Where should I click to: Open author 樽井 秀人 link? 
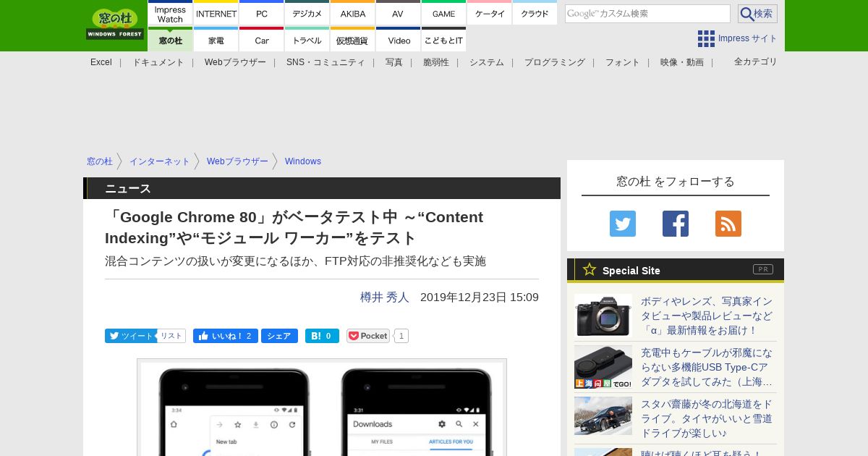[385, 297]
